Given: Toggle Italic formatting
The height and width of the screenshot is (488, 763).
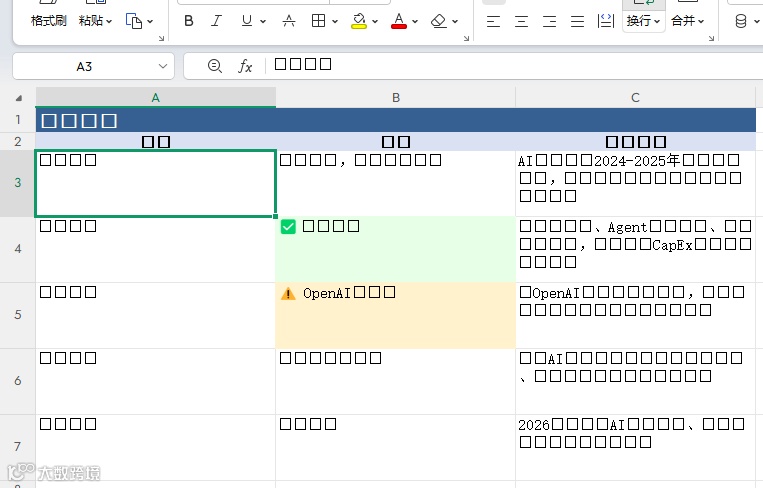Looking at the screenshot, I should [217, 21].
